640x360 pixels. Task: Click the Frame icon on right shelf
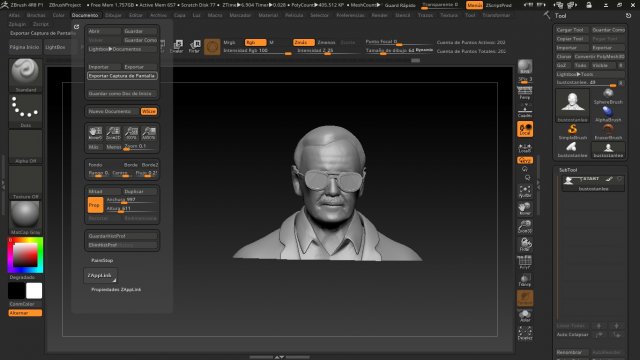point(525,191)
